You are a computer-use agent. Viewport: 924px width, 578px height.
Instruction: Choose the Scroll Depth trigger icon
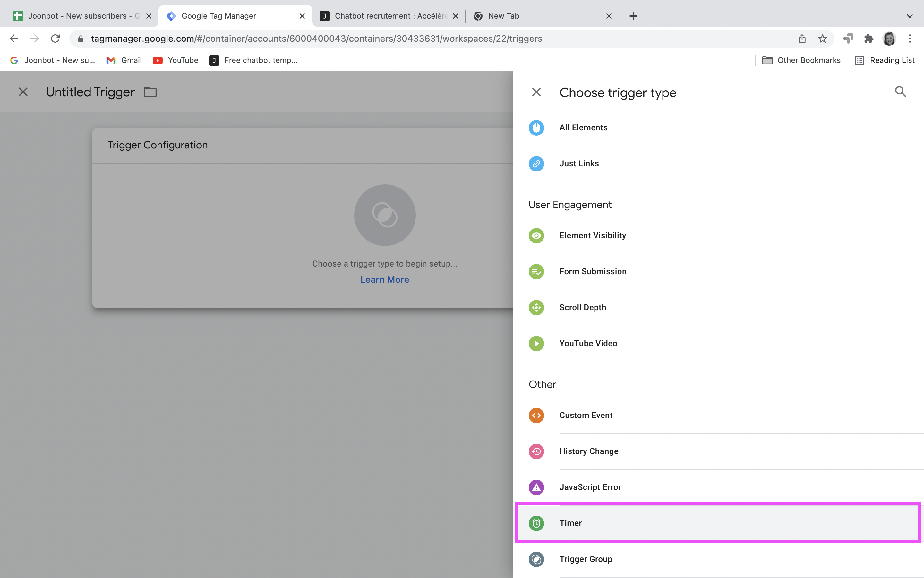(x=536, y=307)
